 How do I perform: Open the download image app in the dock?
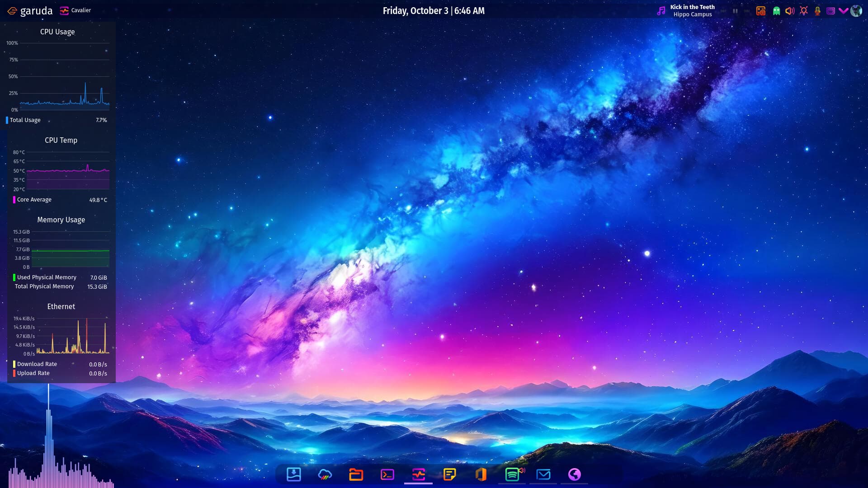point(294,474)
